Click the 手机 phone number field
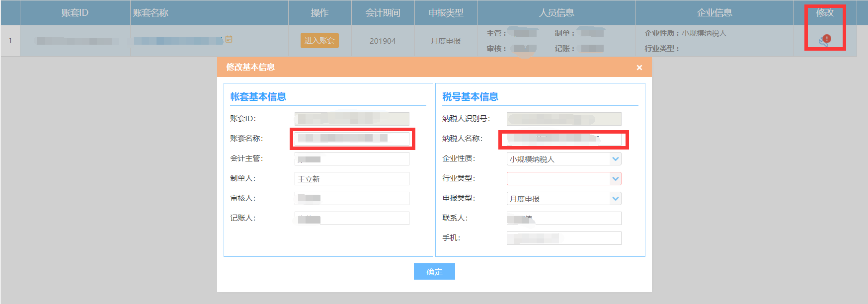This screenshot has height=304, width=868. 563,238
